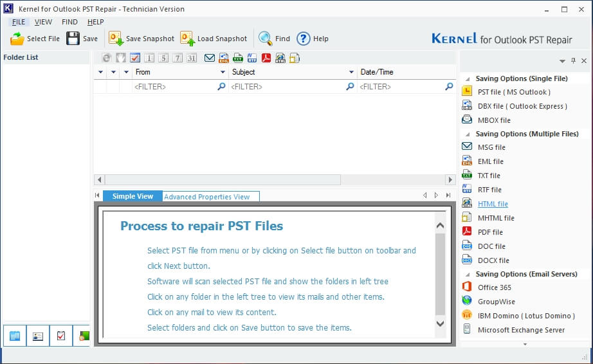Choose PDF file in saving options list
593x364 pixels.
pyautogui.click(x=482, y=232)
